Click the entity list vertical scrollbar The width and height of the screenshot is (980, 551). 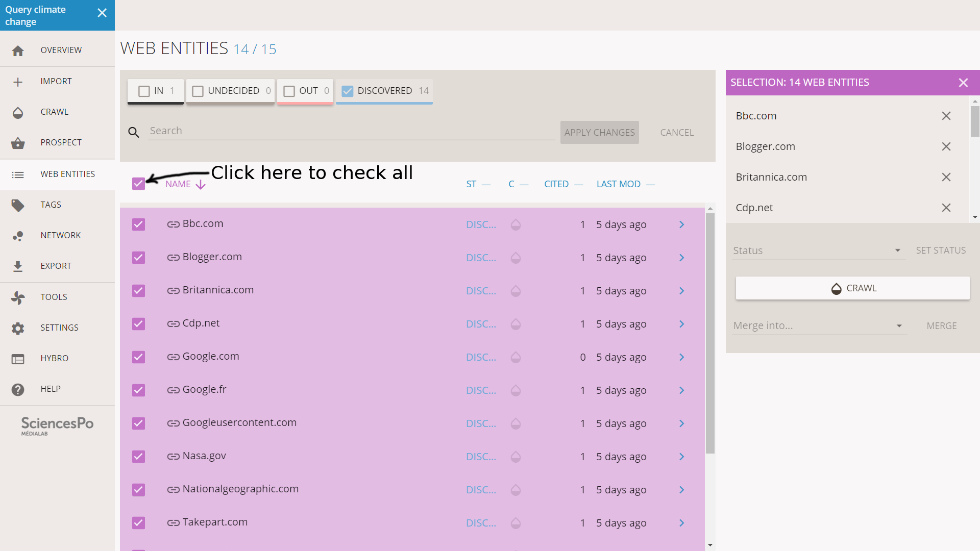click(710, 333)
